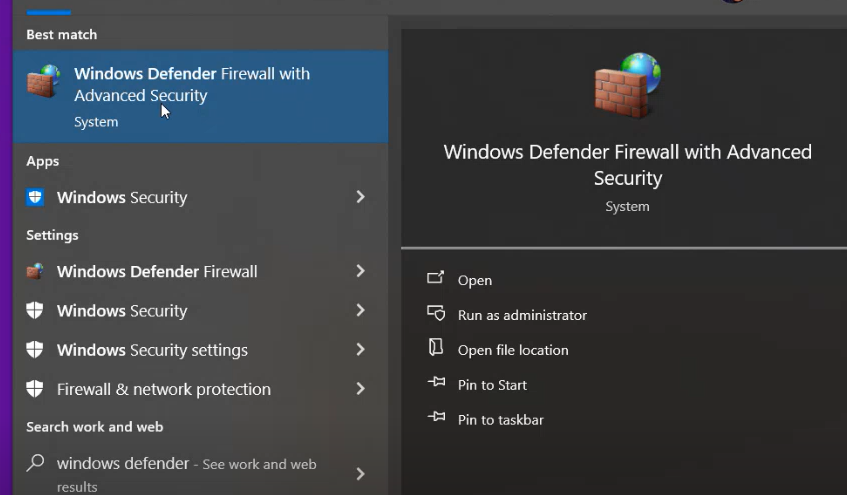Choose Run as administrator

pos(522,315)
